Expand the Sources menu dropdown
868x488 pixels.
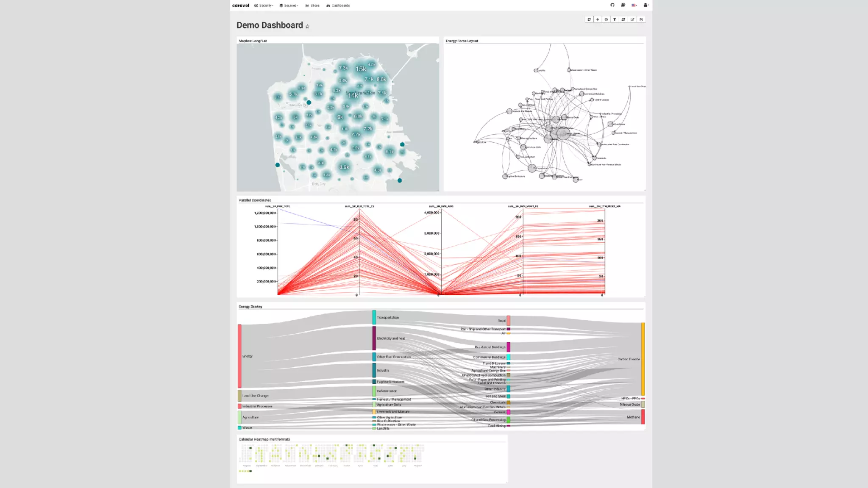point(289,6)
